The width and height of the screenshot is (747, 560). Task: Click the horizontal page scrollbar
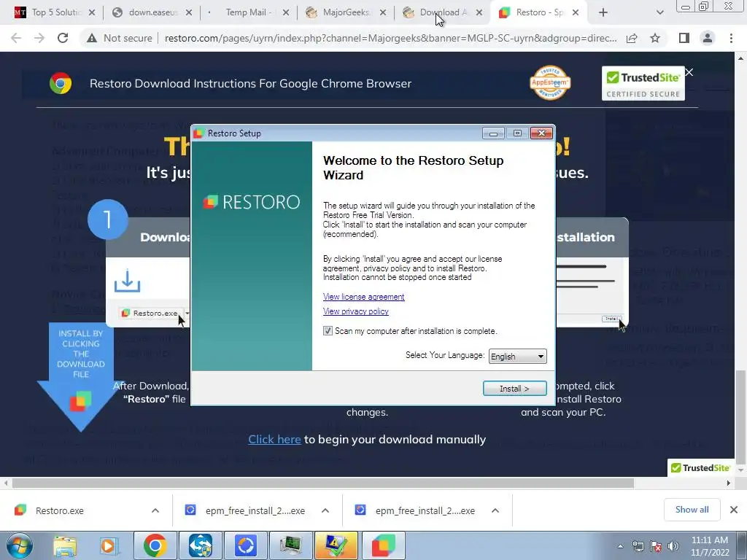coord(323,483)
